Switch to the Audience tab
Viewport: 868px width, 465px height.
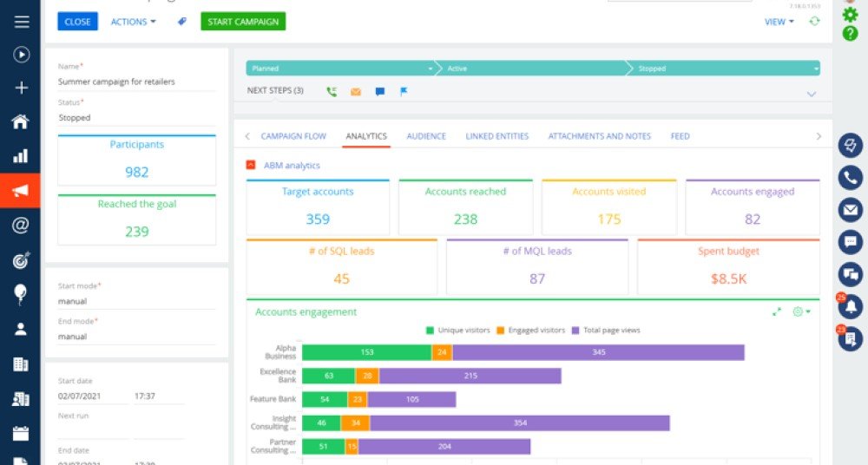[426, 136]
